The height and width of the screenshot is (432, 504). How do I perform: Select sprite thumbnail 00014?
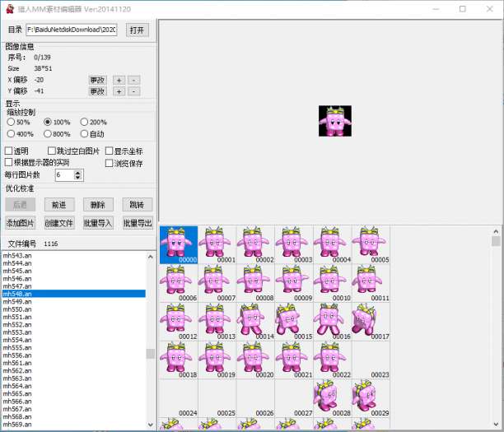click(255, 322)
